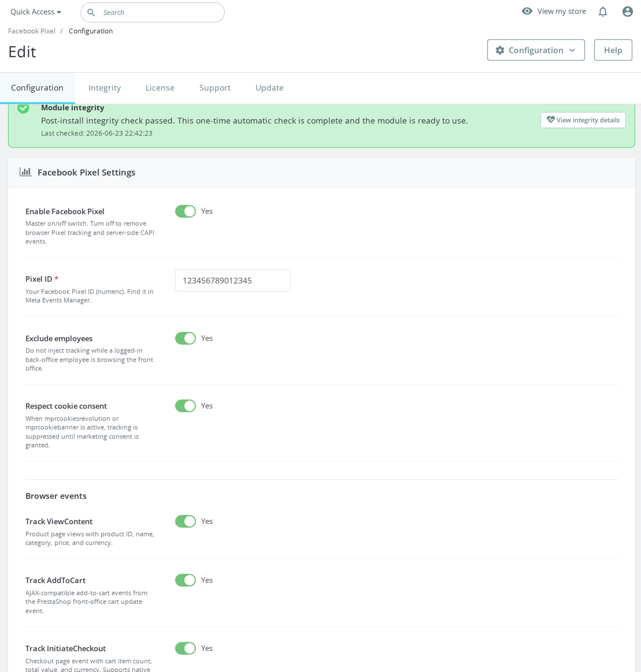Click the Browser events section heading
Viewport: 641px width, 672px height.
(x=56, y=496)
